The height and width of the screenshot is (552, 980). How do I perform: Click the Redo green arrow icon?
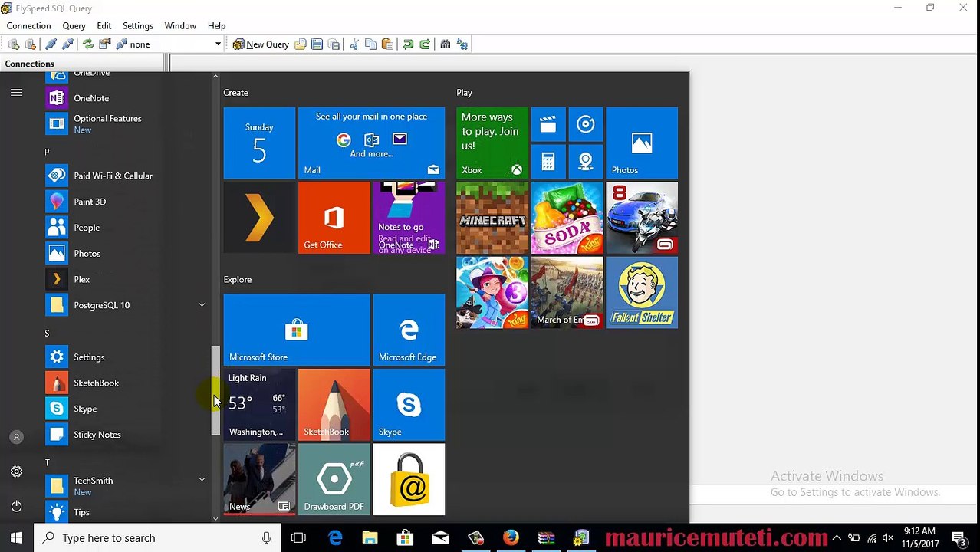click(425, 44)
